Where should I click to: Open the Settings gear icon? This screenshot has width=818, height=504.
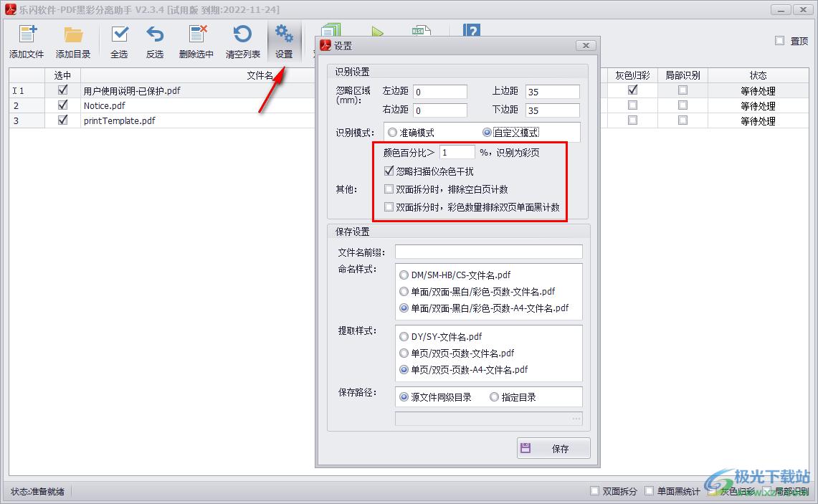pos(284,36)
